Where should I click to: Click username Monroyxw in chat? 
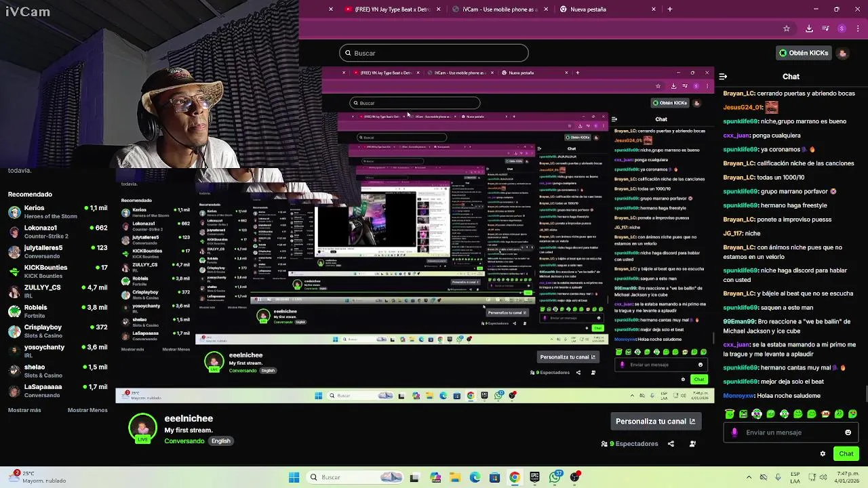tap(738, 395)
